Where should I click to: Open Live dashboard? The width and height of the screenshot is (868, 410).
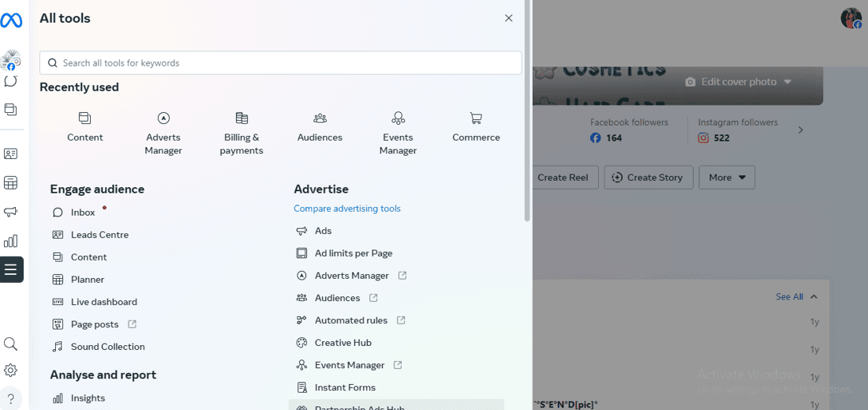pyautogui.click(x=95, y=302)
